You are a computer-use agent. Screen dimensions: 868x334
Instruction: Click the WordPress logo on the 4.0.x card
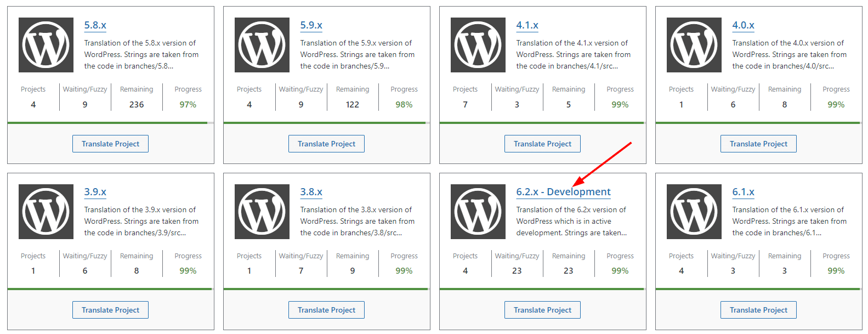tap(694, 45)
